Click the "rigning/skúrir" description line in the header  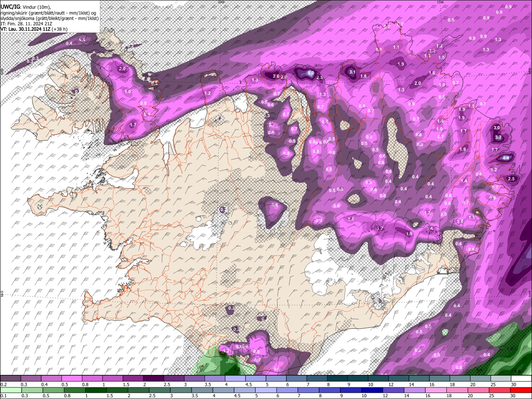pyautogui.click(x=49, y=12)
